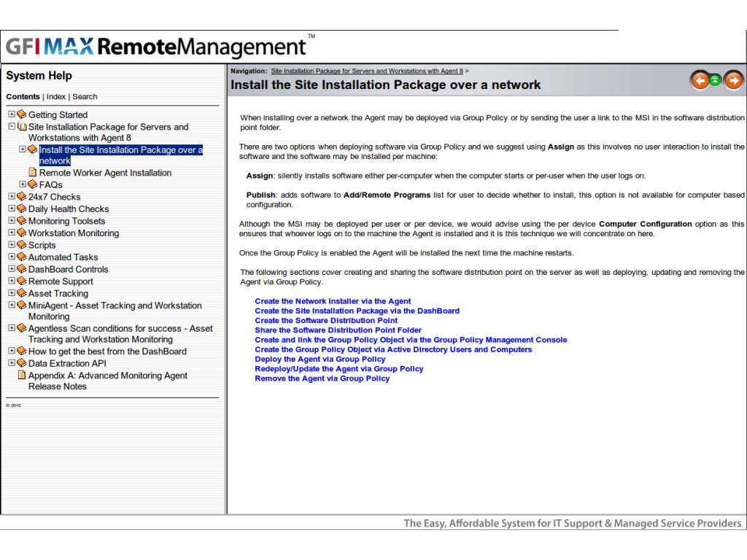The image size is (747, 560).
Task: Open 'Create the Site Installation Package via the DashBoard'
Action: pos(357,311)
